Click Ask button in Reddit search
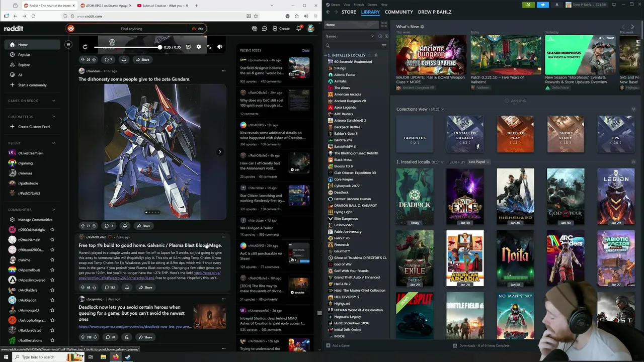This screenshot has height=362, width=644. 198,29
